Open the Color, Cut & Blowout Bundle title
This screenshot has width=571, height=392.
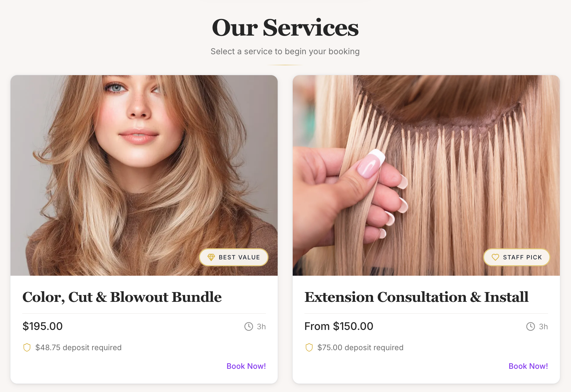[x=122, y=297]
